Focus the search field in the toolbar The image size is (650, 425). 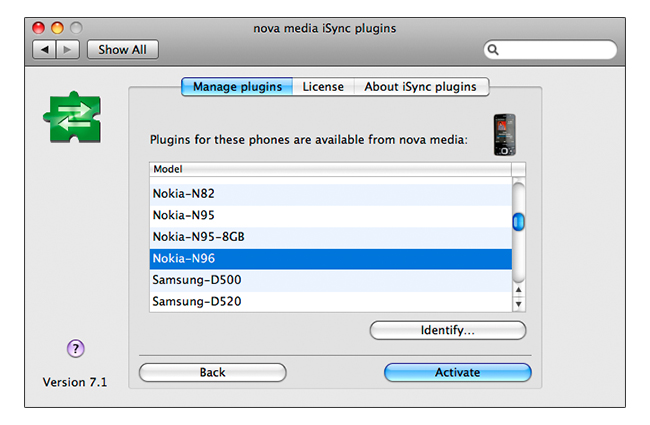click(x=550, y=50)
